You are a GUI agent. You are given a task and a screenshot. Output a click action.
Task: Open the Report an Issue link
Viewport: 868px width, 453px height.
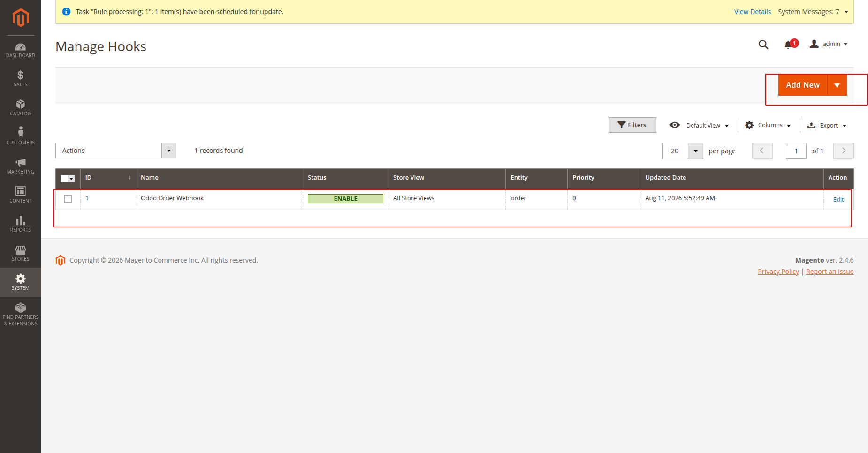pos(830,272)
